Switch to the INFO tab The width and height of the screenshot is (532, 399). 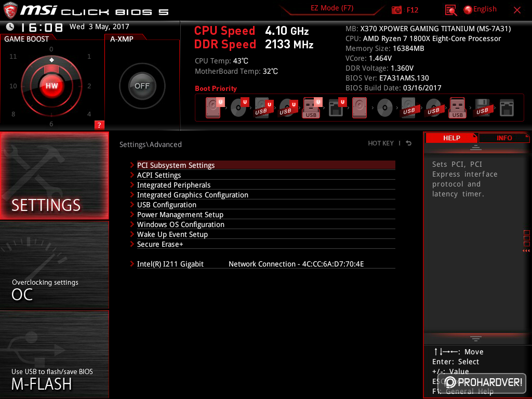tap(504, 138)
